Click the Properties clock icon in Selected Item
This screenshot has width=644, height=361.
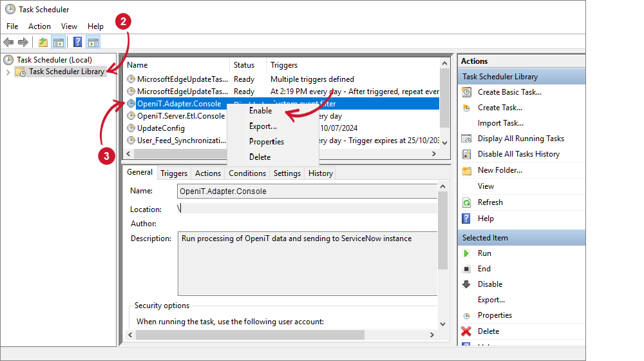466,316
